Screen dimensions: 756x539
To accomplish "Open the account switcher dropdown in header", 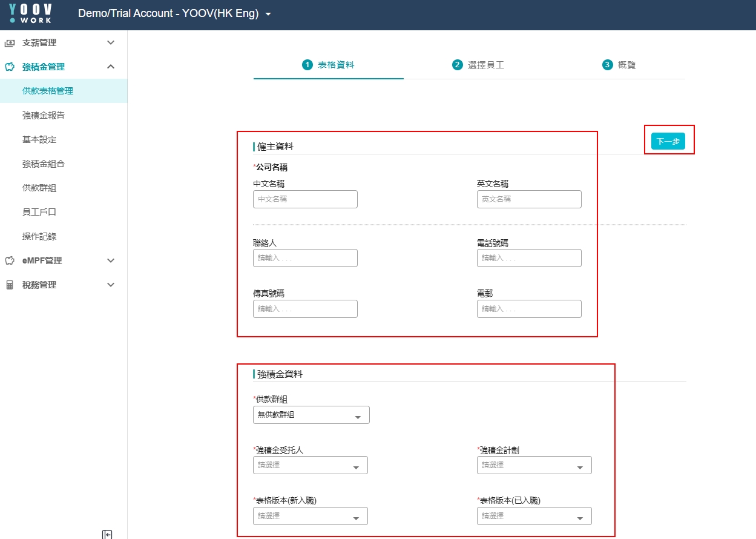I will coord(269,14).
